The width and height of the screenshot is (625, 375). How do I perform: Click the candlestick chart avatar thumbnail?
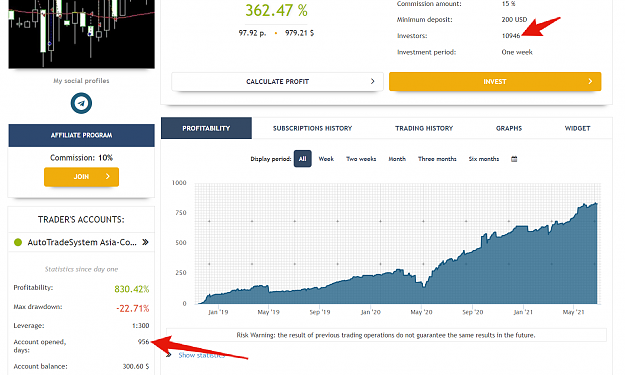coord(81,34)
